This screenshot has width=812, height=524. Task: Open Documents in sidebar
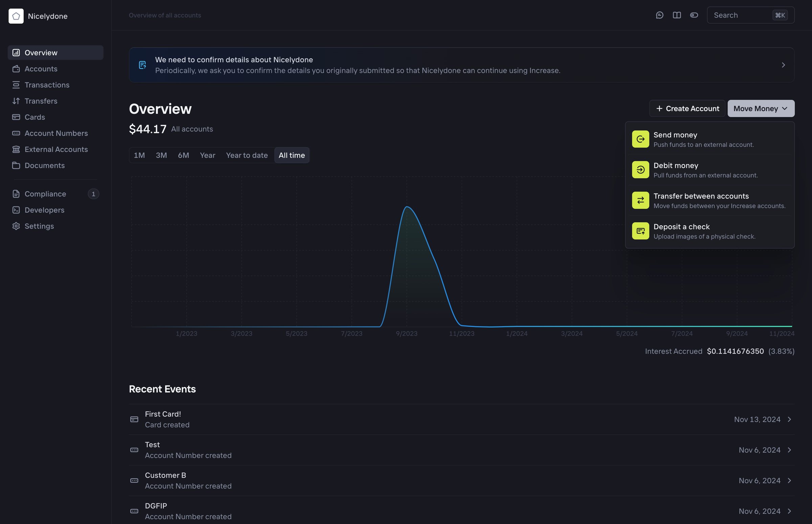tap(55, 165)
